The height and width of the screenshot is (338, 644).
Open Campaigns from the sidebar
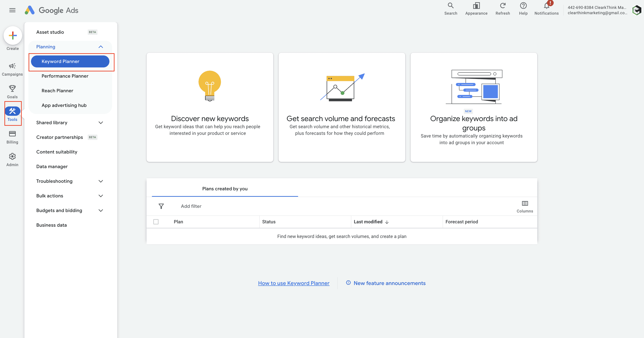(x=12, y=69)
